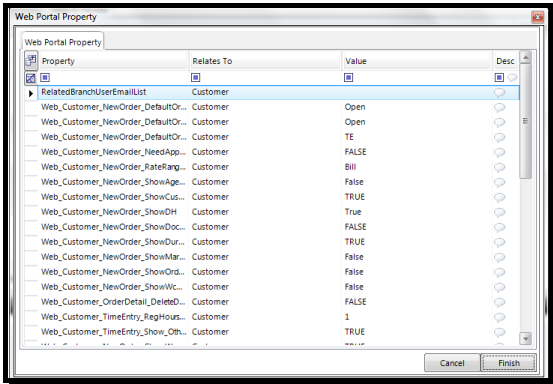This screenshot has width=553, height=384.
Task: Open description bubble for NewOrder_ShowOrd row
Action: click(x=499, y=272)
